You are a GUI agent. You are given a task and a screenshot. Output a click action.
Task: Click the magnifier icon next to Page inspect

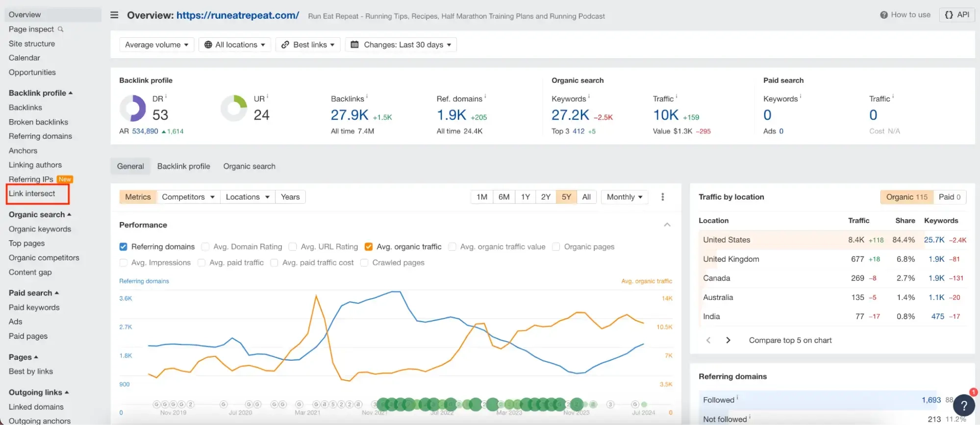(61, 29)
